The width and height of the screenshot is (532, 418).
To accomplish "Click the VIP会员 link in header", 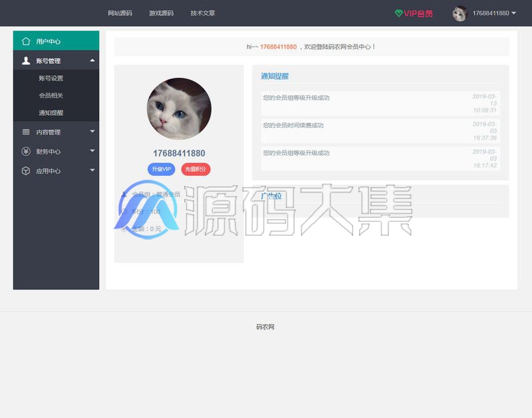I will pos(414,13).
